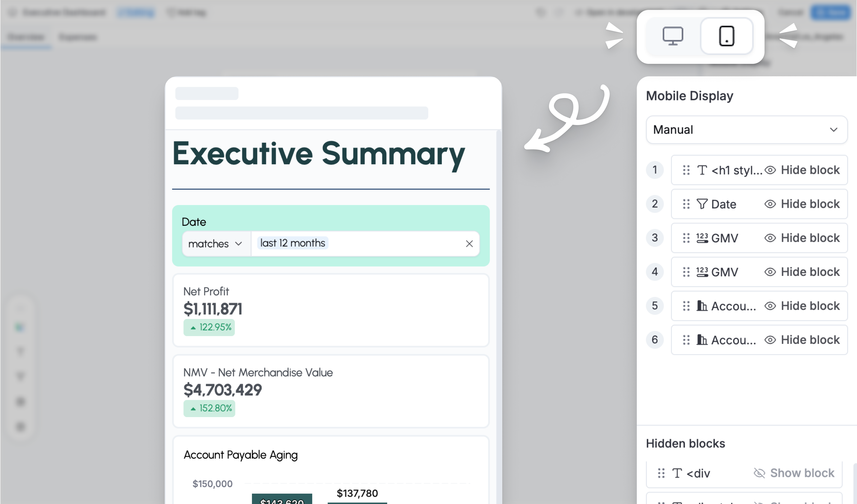Click the <div text icon under Hidden blocks
This screenshot has height=504, width=857.
tap(677, 473)
